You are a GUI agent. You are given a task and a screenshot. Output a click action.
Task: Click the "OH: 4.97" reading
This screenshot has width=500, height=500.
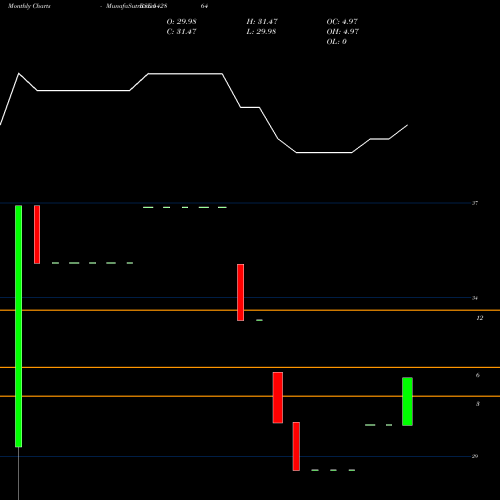tap(343, 32)
